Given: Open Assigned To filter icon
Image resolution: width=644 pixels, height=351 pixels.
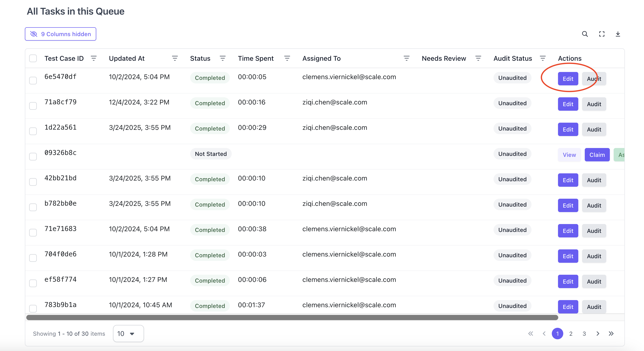Looking at the screenshot, I should point(407,58).
